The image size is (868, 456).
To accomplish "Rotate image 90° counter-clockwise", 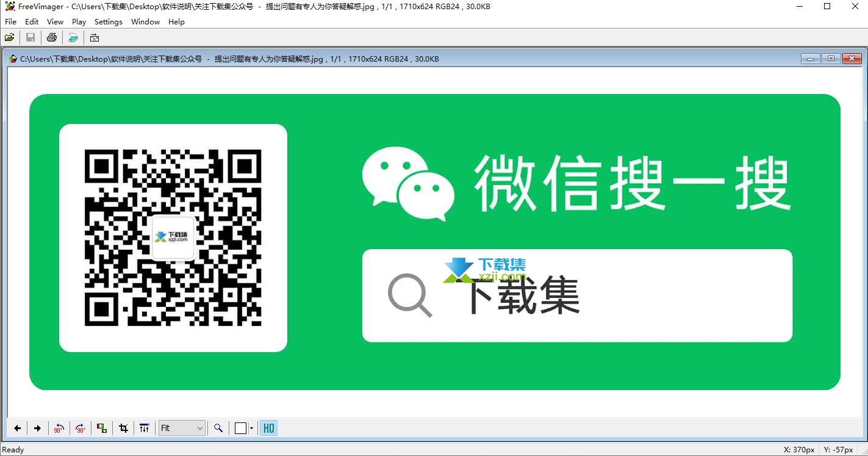I will click(x=59, y=428).
